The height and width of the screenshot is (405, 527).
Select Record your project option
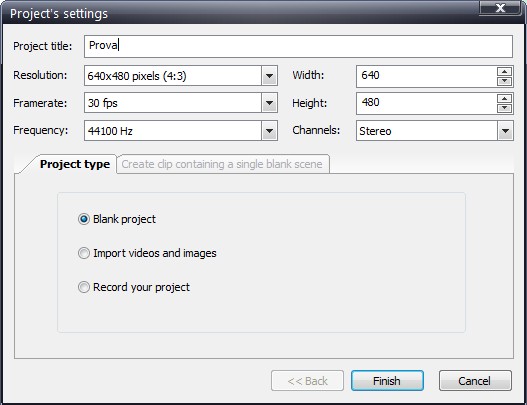(x=84, y=287)
